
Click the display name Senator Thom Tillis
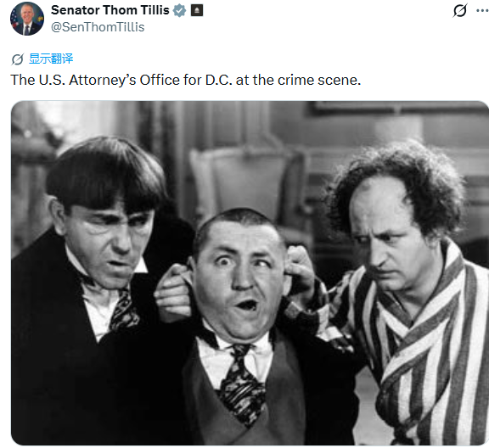[110, 10]
